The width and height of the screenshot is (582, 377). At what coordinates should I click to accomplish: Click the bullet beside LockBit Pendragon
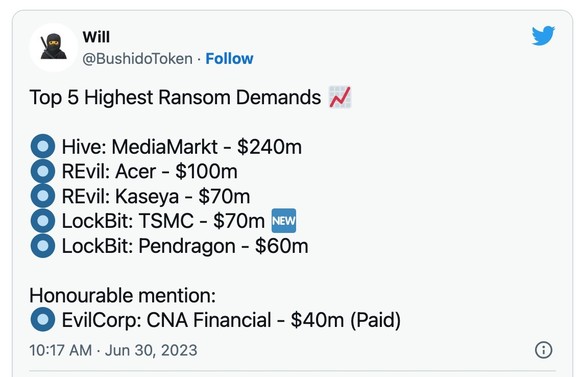tap(43, 246)
